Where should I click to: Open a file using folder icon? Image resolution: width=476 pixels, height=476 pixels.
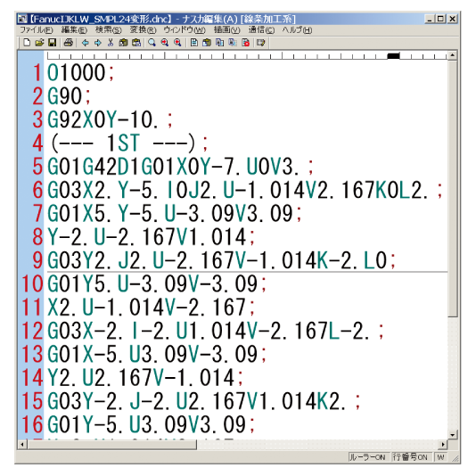click(x=39, y=43)
